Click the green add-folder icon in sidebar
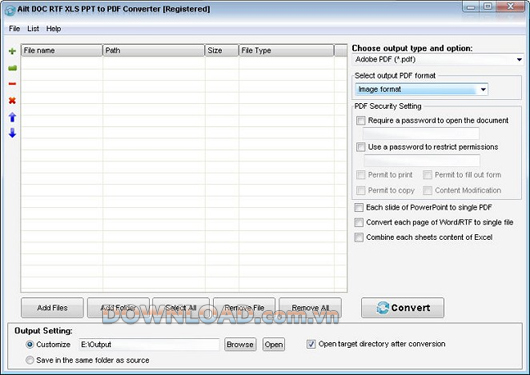The height and width of the screenshot is (375, 530). tap(12, 68)
